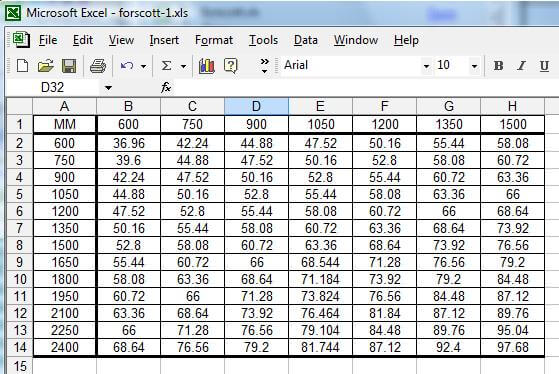
Task: Print using the printer icon
Action: point(98,66)
